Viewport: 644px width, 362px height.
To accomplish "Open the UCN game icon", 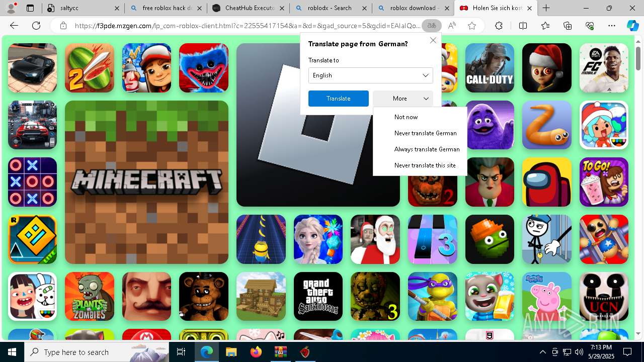I will click(604, 297).
